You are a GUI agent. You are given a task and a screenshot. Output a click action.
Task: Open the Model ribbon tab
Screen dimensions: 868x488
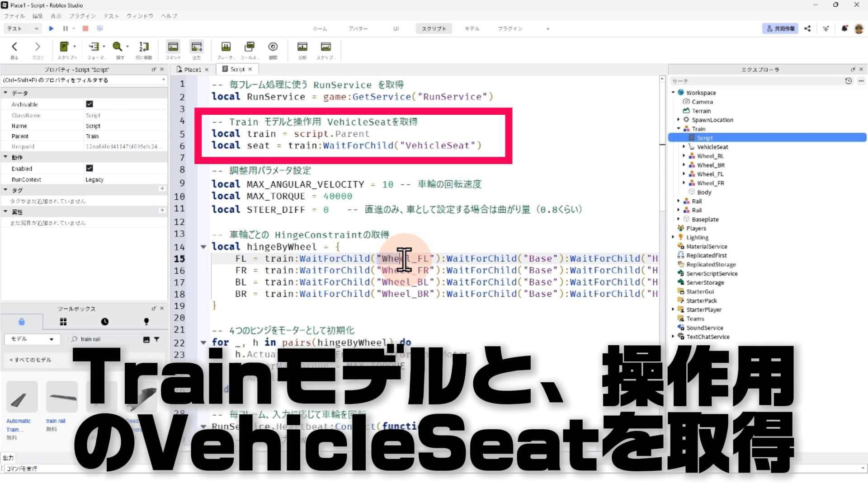(472, 28)
